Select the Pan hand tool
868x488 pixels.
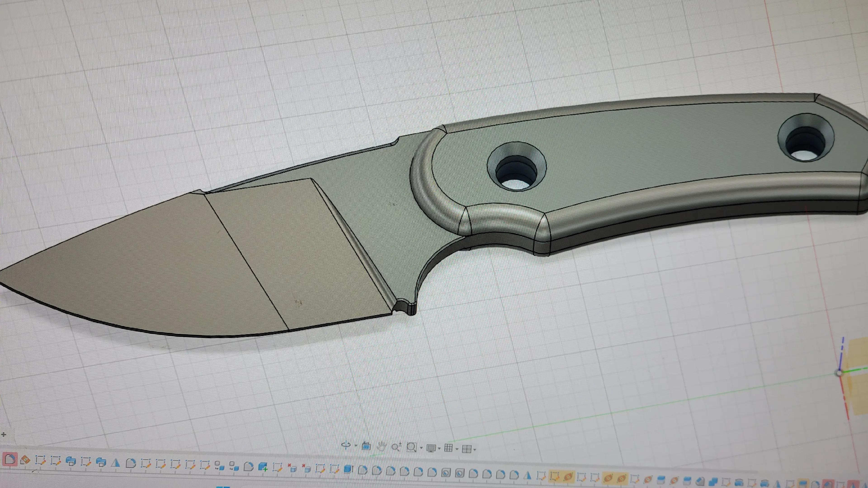(x=382, y=447)
